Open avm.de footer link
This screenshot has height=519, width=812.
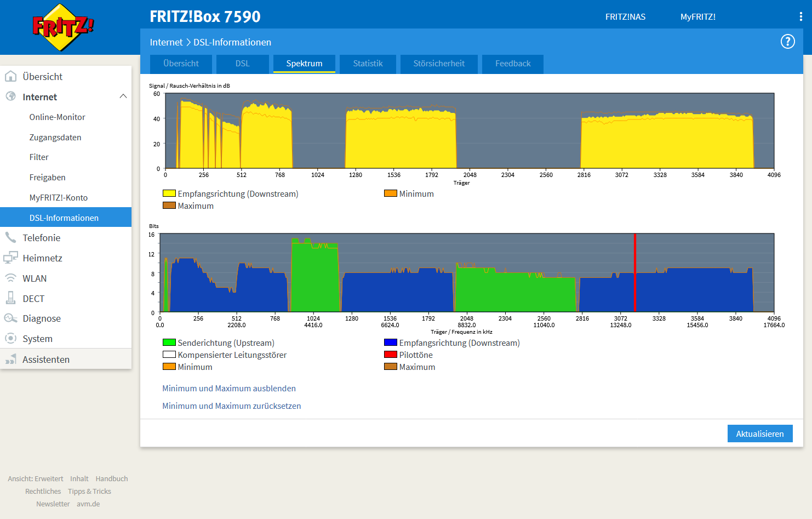tap(88, 504)
